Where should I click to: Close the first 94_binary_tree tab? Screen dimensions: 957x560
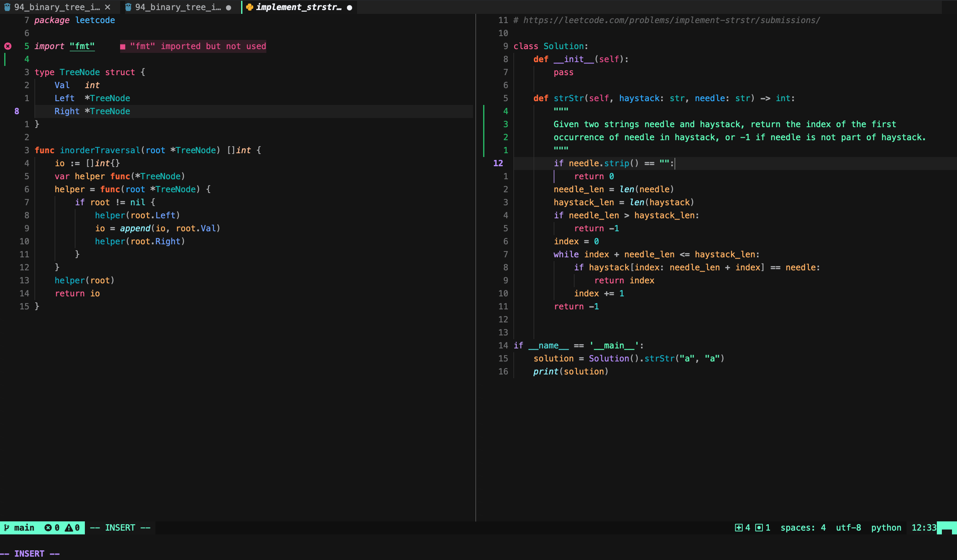(x=108, y=7)
